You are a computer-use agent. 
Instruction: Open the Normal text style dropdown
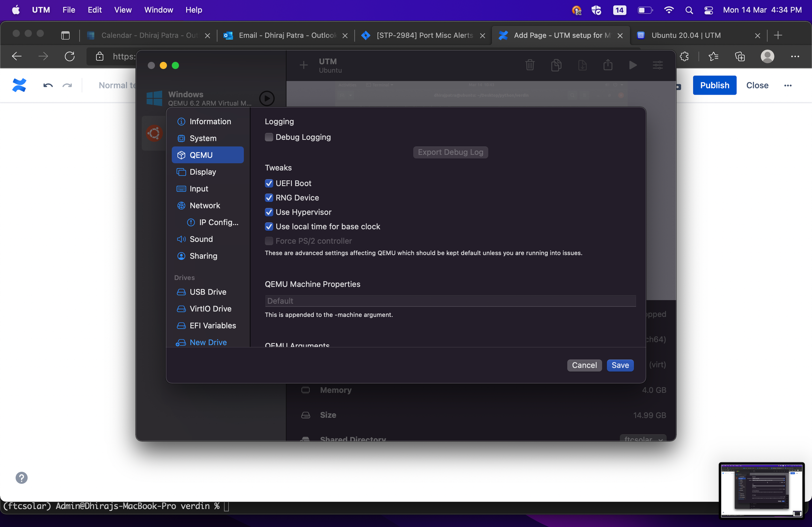117,85
